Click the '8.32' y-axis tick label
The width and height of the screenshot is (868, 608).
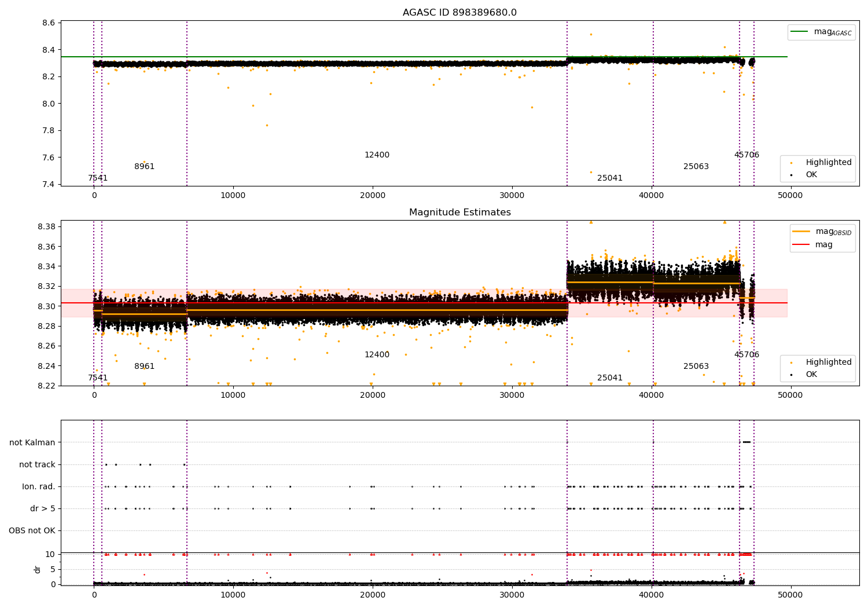pos(47,286)
